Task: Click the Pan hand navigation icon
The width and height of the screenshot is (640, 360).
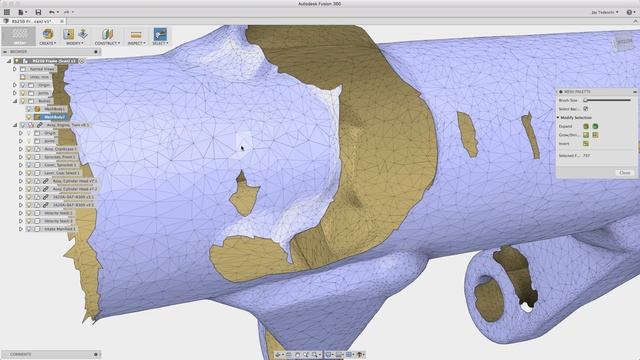Action: (x=297, y=355)
